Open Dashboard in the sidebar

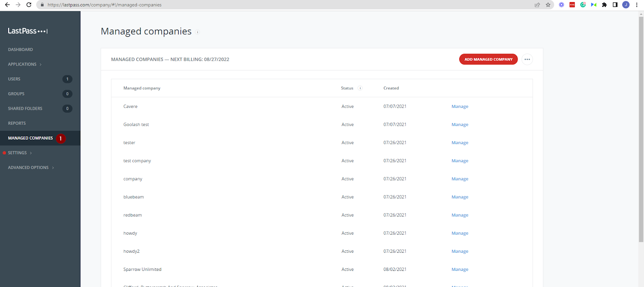(x=21, y=50)
